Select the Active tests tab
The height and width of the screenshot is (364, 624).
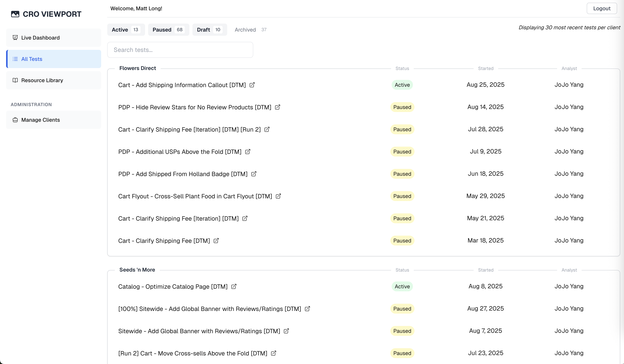[126, 30]
